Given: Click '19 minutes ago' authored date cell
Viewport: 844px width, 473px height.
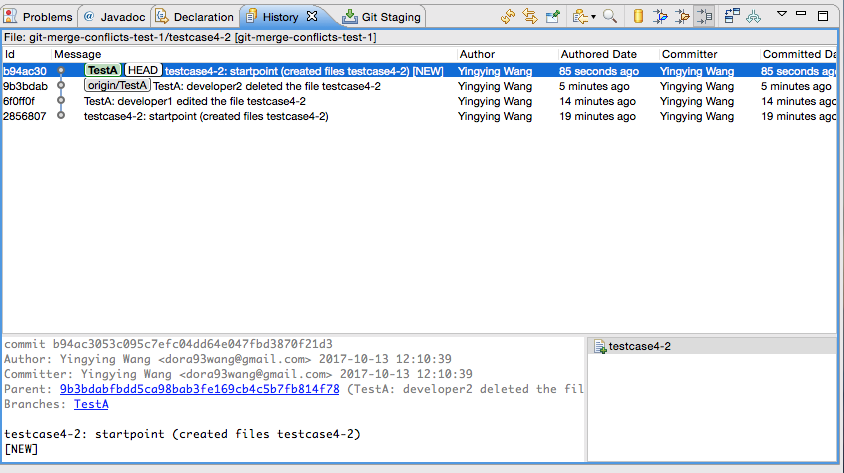Looking at the screenshot, I should coord(597,116).
